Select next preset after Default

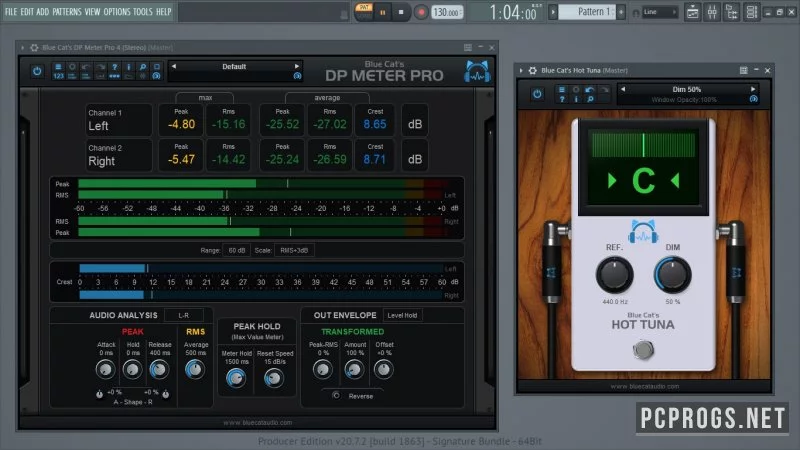(x=296, y=66)
